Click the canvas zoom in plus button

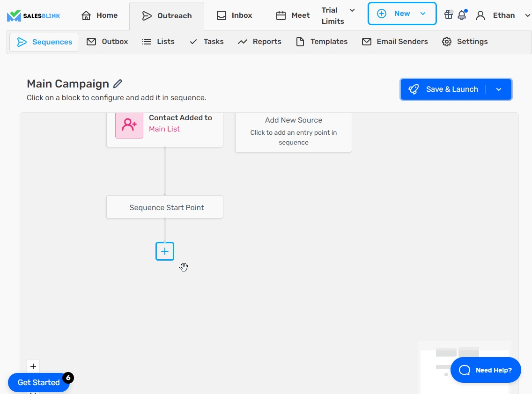tap(33, 366)
